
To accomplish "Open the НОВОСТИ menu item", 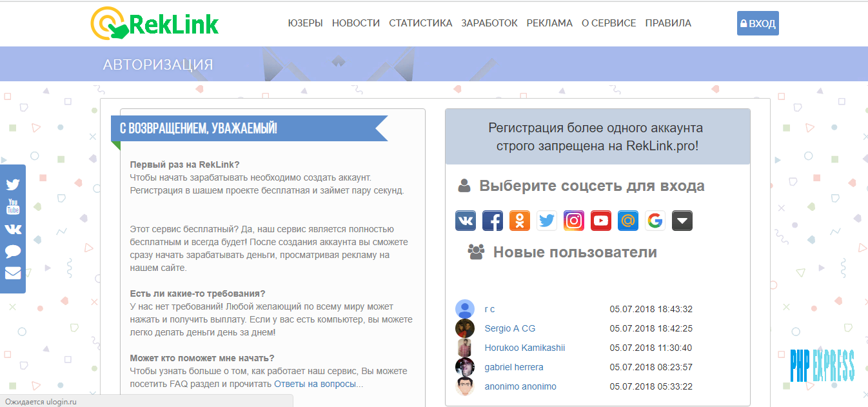I will pos(356,23).
